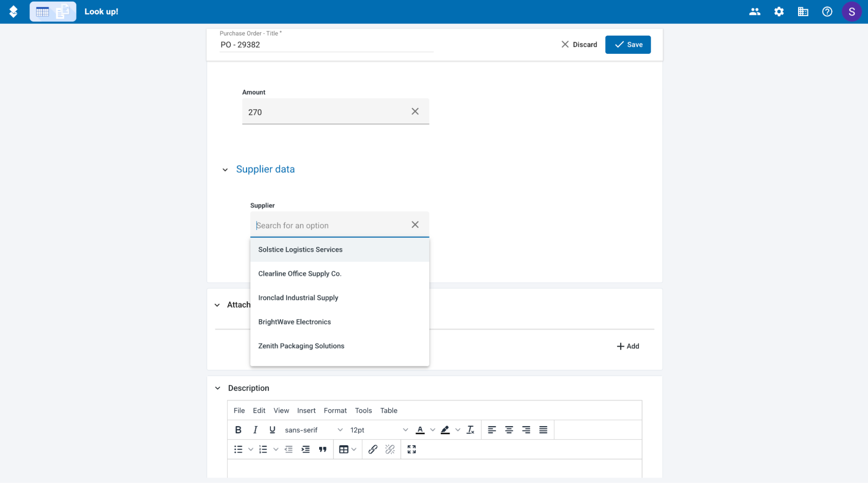Collapse the Description section
868x483 pixels.
point(218,388)
